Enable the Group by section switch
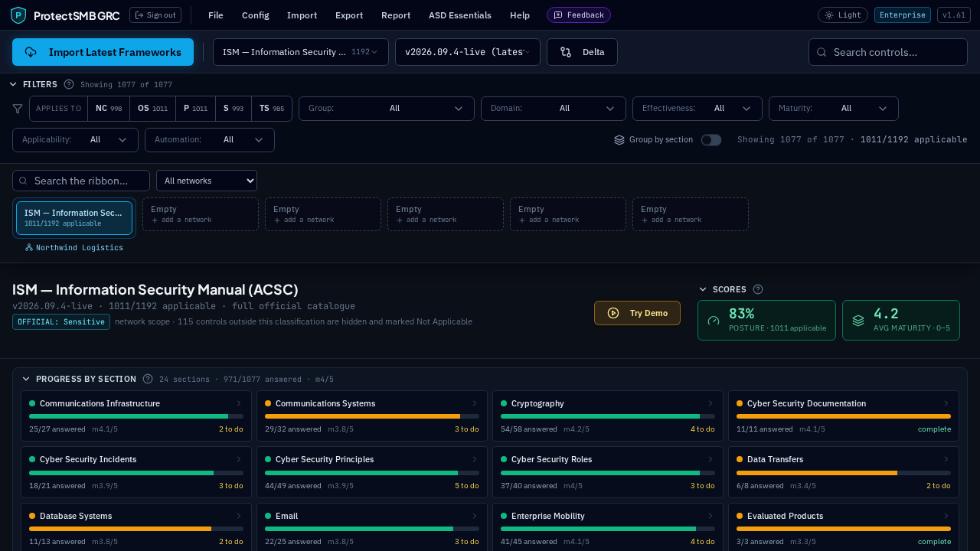 pyautogui.click(x=711, y=140)
